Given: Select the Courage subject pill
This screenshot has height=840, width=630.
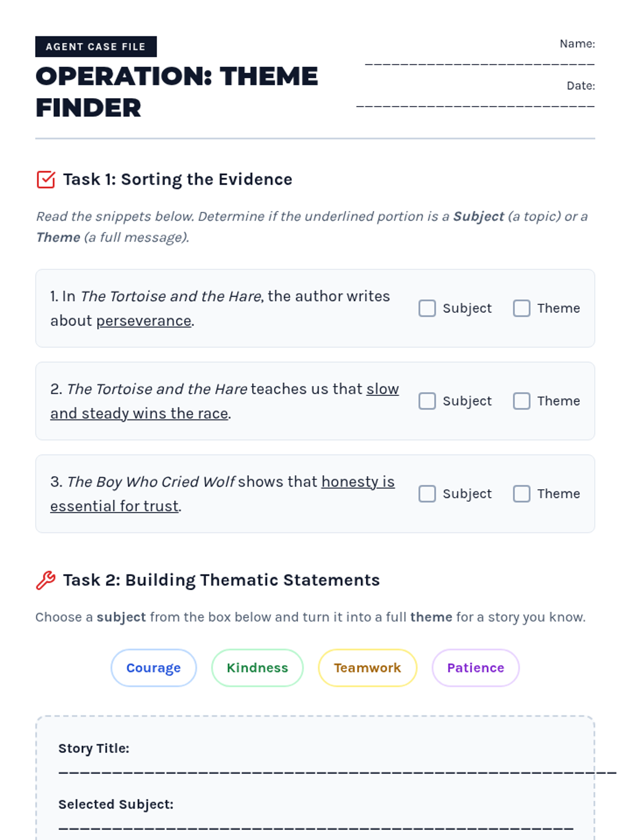Looking at the screenshot, I should pos(153,668).
